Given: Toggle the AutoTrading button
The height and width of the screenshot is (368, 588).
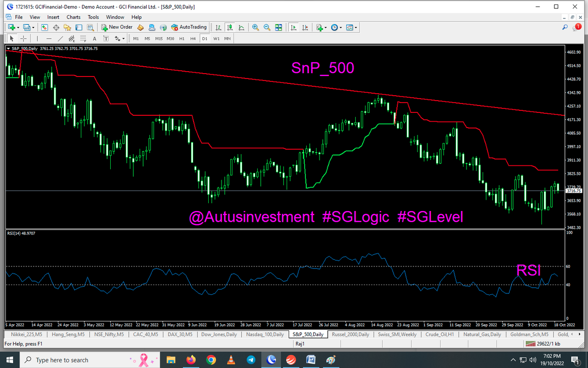Looking at the screenshot, I should pos(189,27).
